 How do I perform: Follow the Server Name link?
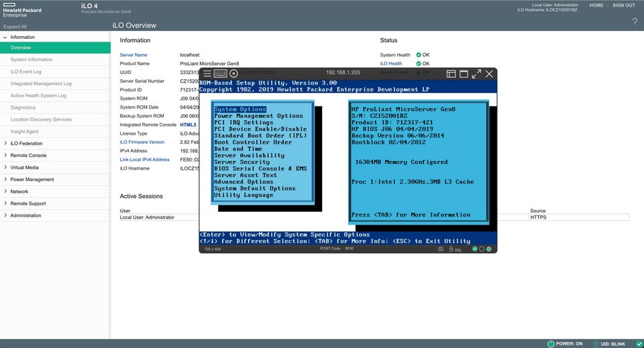click(x=133, y=55)
